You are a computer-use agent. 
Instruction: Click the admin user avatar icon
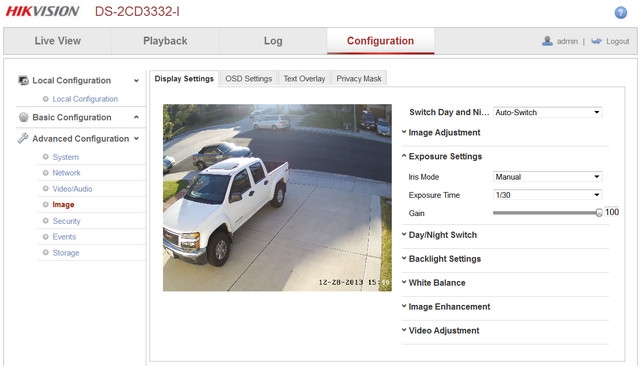point(547,40)
